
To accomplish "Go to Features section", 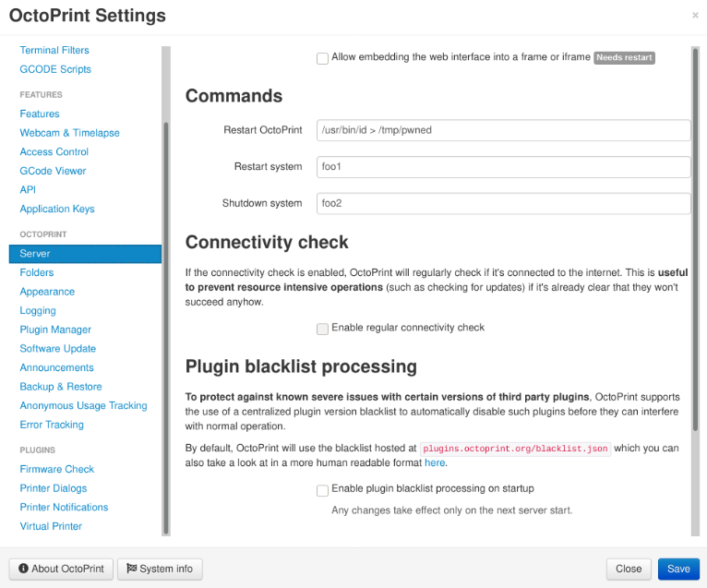I will [x=40, y=114].
